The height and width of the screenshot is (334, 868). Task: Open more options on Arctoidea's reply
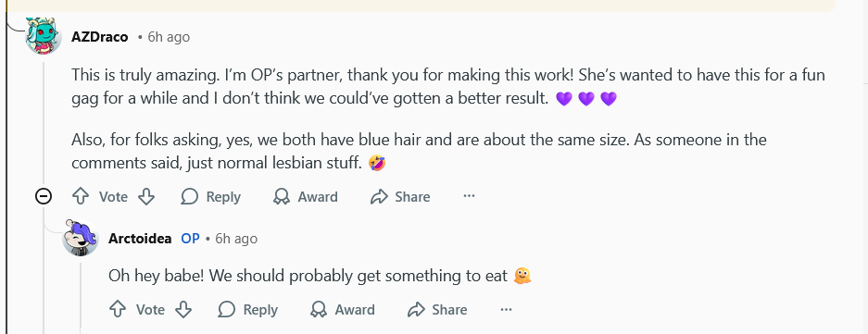click(x=506, y=310)
